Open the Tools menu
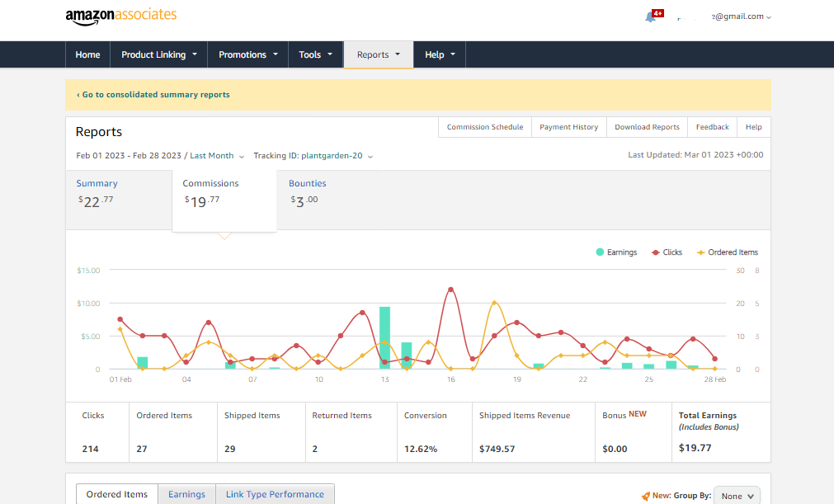The height and width of the screenshot is (504, 834). [315, 54]
